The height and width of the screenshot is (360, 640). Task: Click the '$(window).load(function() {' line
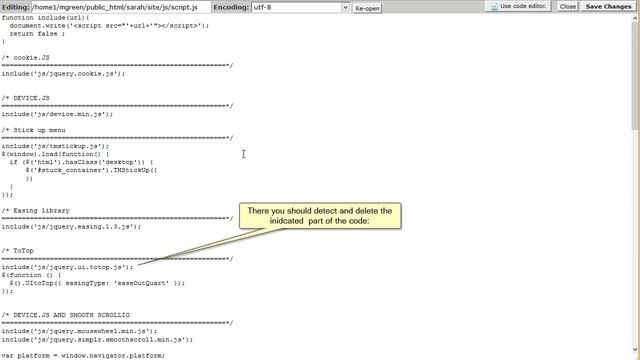56,154
